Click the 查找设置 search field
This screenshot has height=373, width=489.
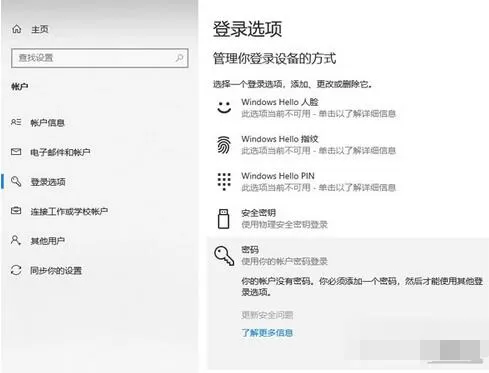tap(100, 58)
